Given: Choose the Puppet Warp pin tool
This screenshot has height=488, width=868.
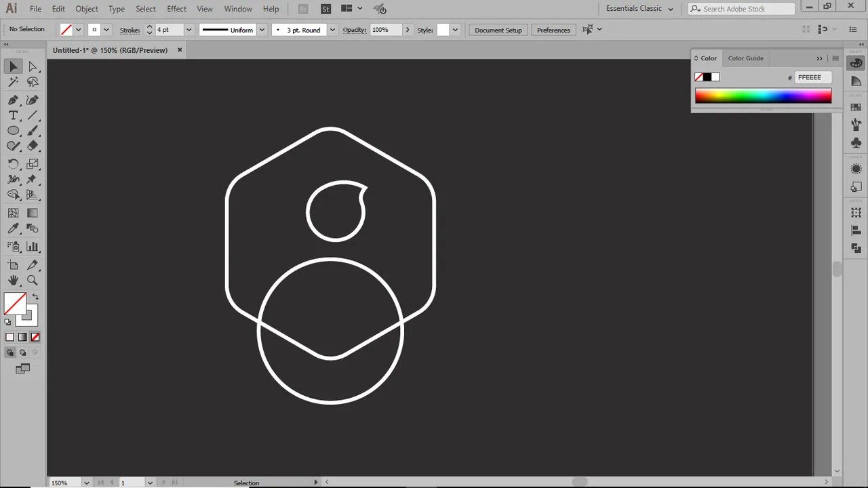Looking at the screenshot, I should 33,180.
